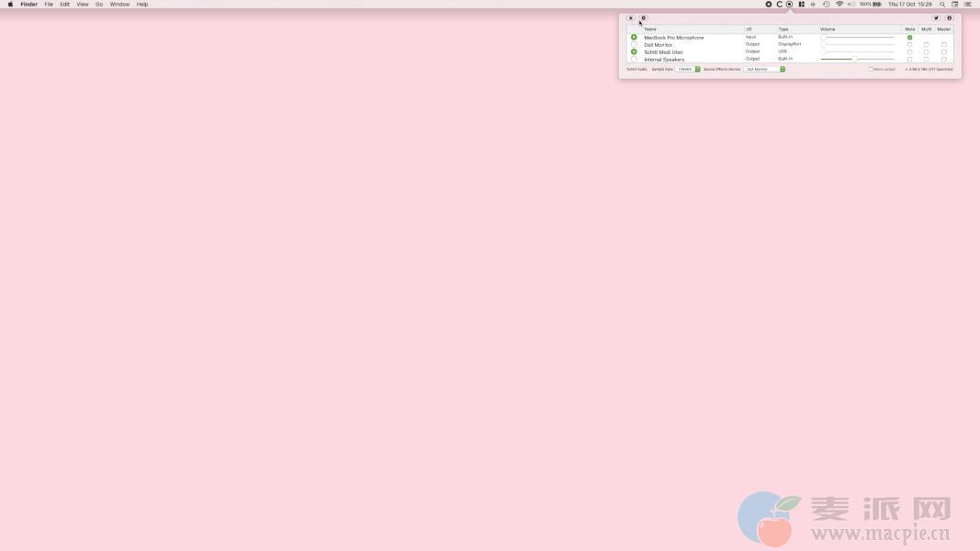Open the info icon in audio panel
Image resolution: width=980 pixels, height=551 pixels.
949,18
